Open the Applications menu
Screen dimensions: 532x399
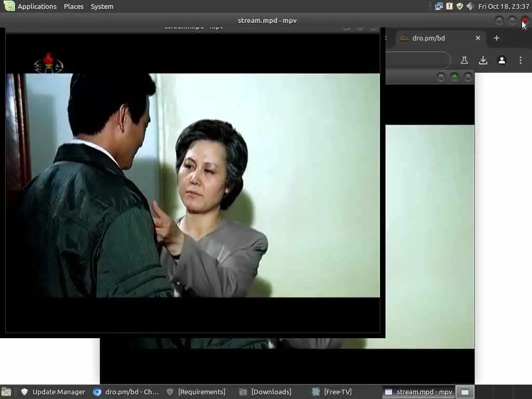tap(37, 6)
